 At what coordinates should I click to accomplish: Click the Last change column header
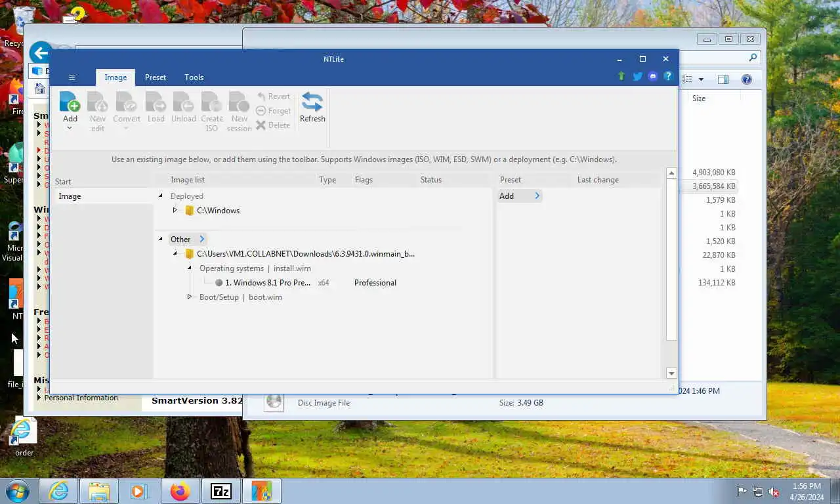(x=598, y=180)
